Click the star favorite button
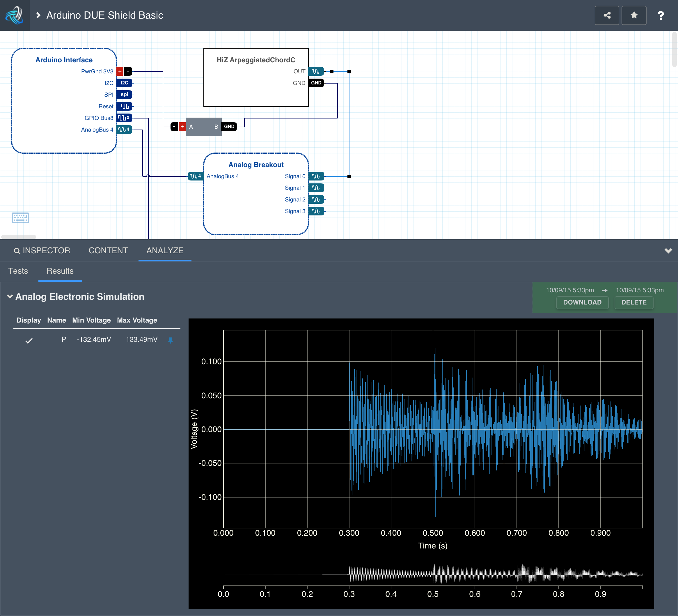 (x=634, y=15)
